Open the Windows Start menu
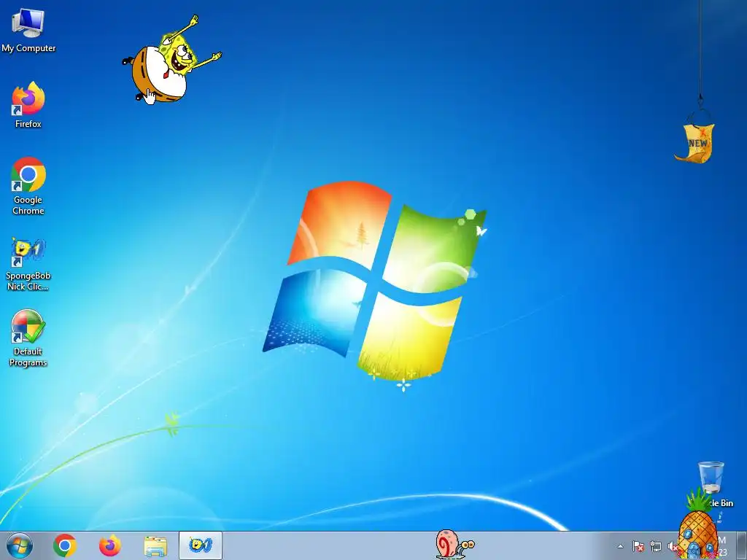Screen dimensions: 747x560 coord(20,545)
